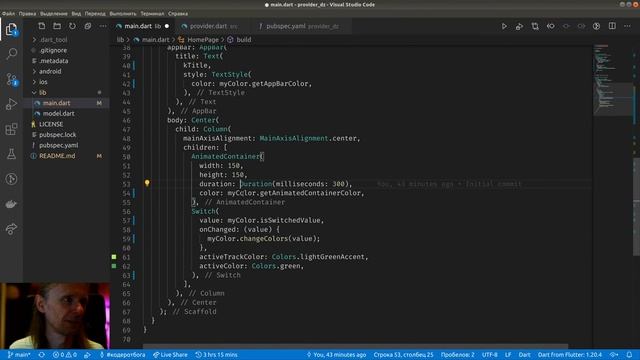The height and width of the screenshot is (360, 640).
Task: Open Explorer more actions menu
Action: [x=103, y=26]
